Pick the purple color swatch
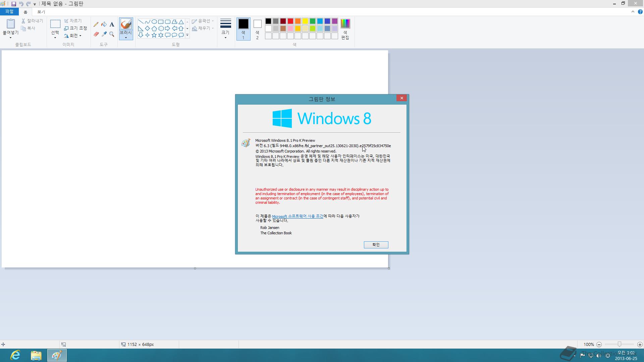644x362 pixels. (335, 21)
